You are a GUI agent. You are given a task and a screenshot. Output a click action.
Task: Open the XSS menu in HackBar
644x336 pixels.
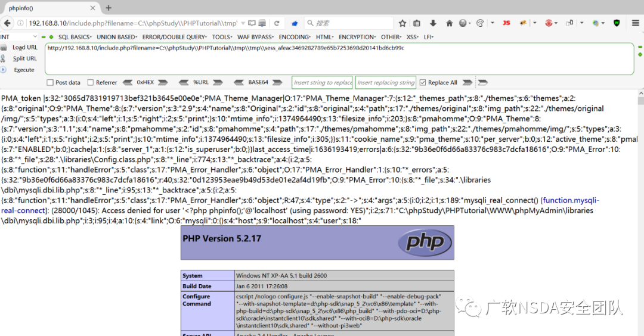pos(413,37)
